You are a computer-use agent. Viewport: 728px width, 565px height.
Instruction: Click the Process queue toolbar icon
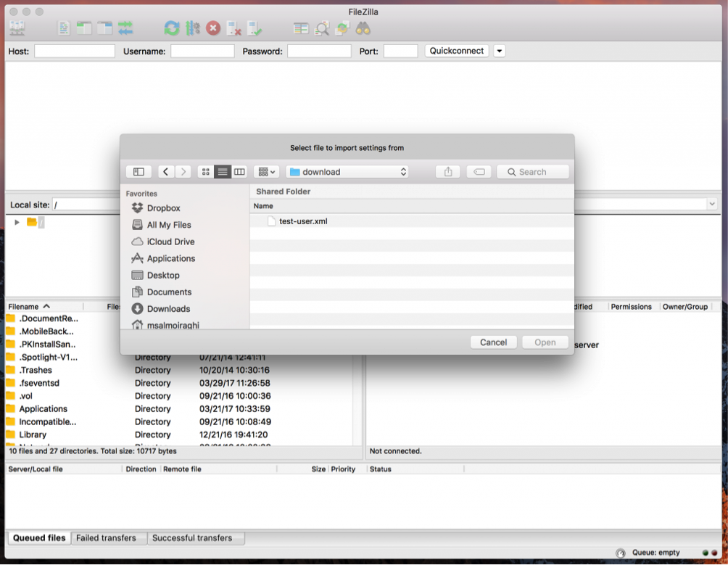pyautogui.click(x=193, y=29)
